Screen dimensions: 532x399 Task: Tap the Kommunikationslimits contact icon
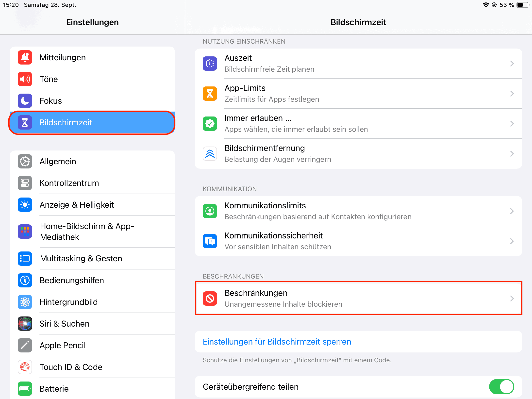pyautogui.click(x=210, y=211)
